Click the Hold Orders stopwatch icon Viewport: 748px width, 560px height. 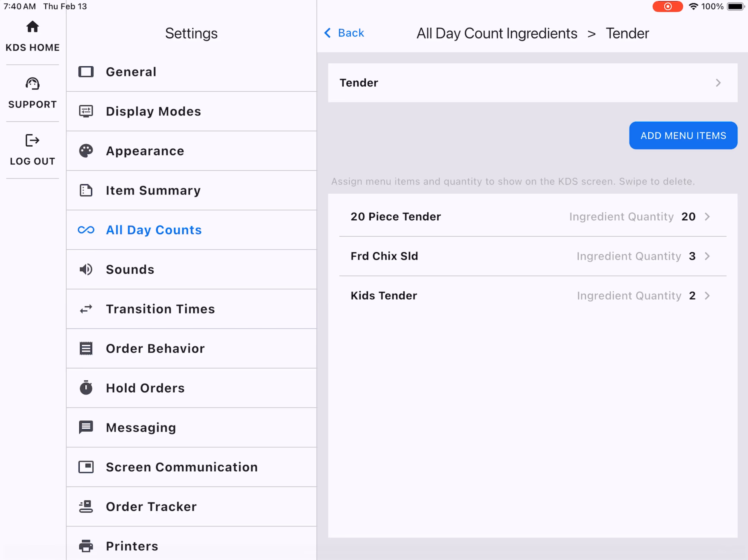click(86, 388)
